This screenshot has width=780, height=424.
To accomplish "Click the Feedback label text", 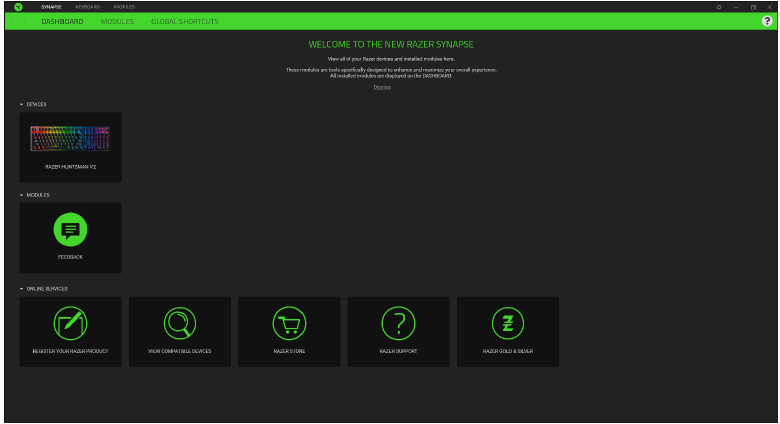I will coord(70,257).
